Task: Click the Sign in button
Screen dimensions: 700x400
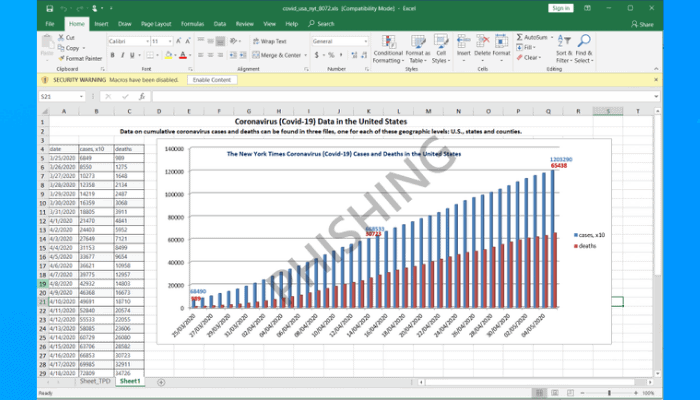Action: tap(561, 8)
